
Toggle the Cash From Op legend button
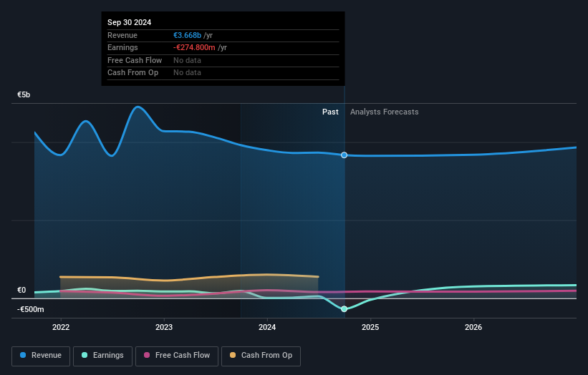click(x=261, y=356)
